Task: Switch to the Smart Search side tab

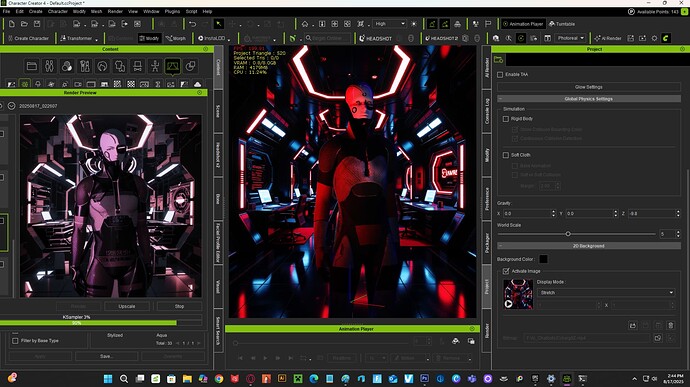Action: (218, 331)
